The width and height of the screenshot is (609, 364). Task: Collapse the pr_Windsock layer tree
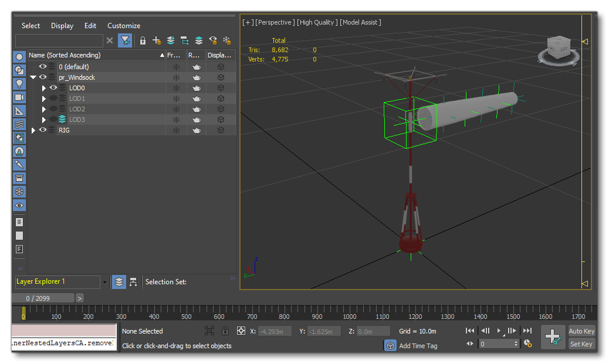coord(33,77)
